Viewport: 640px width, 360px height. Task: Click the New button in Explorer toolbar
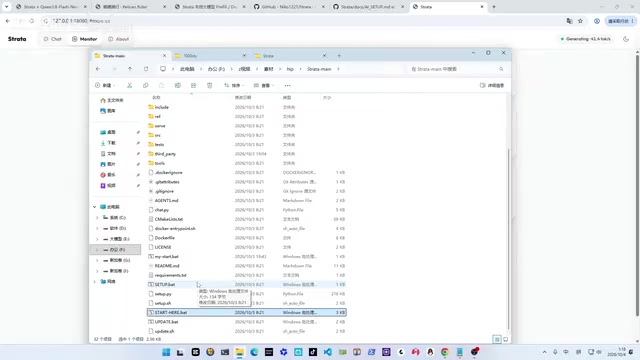tap(105, 85)
